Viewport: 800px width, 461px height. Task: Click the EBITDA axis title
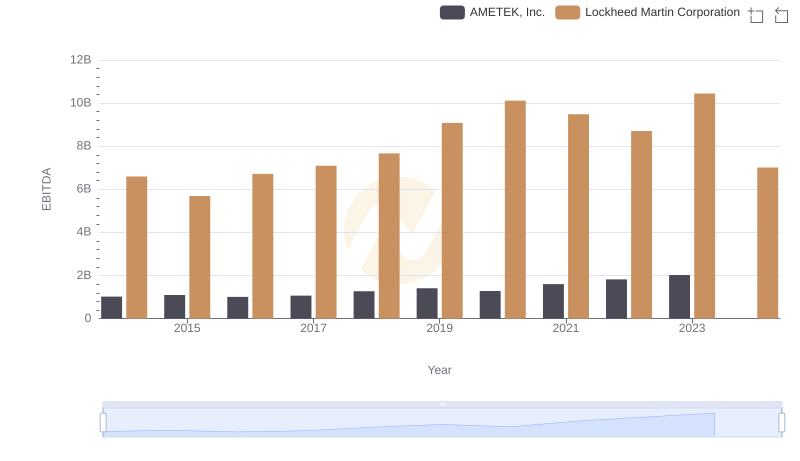click(46, 189)
